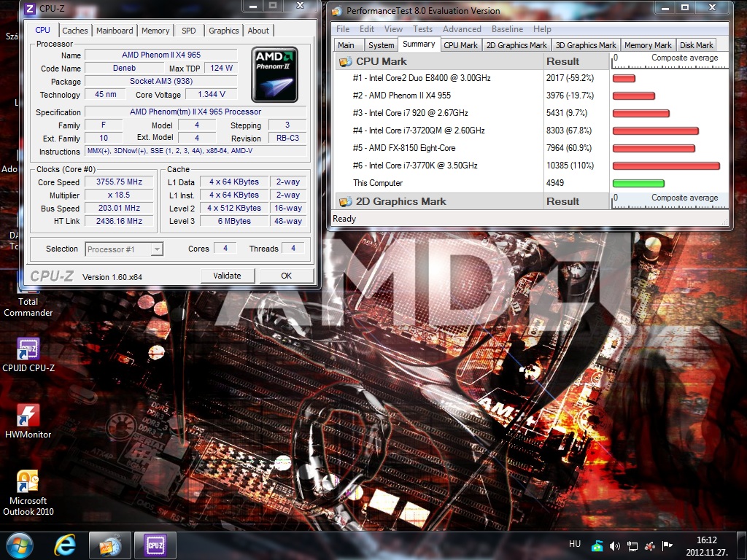The image size is (747, 560).
Task: Go to the About tab in CPU-Z
Action: [x=258, y=31]
